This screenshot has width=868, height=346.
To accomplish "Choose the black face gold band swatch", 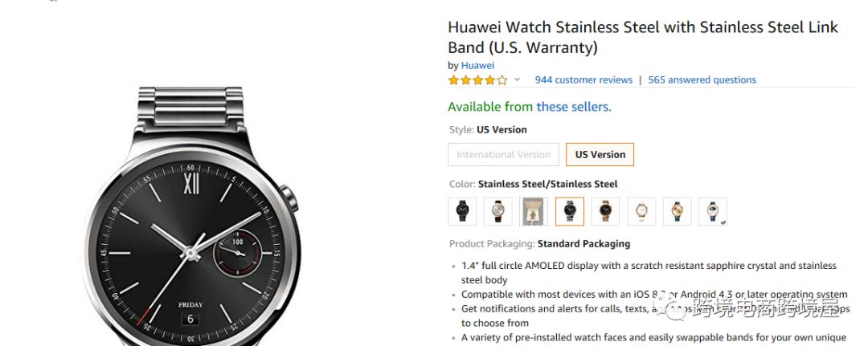I will (605, 211).
